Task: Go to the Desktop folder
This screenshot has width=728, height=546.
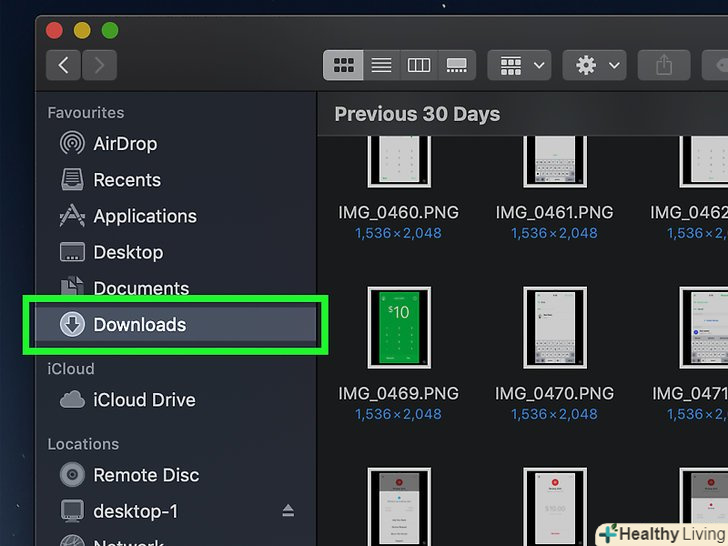Action: (127, 252)
